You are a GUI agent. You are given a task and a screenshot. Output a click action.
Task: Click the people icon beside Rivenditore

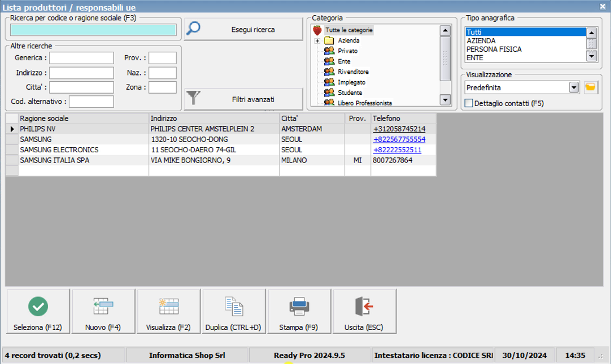point(329,72)
